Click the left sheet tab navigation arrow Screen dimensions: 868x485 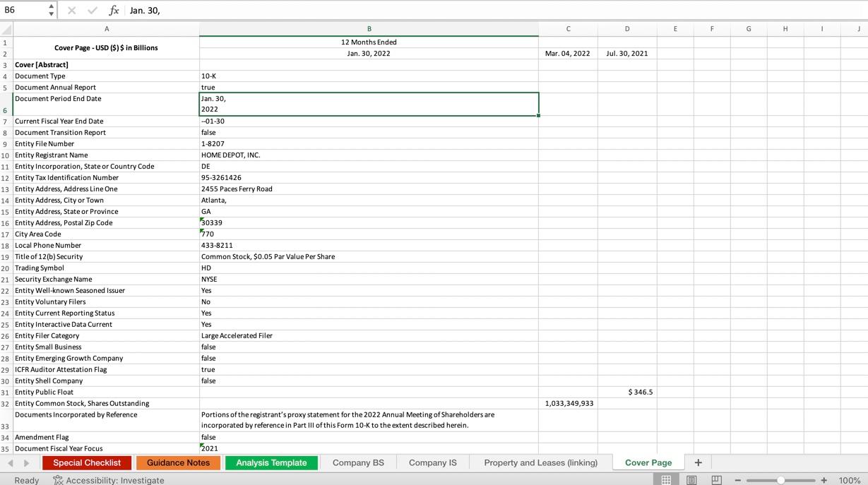pos(9,462)
